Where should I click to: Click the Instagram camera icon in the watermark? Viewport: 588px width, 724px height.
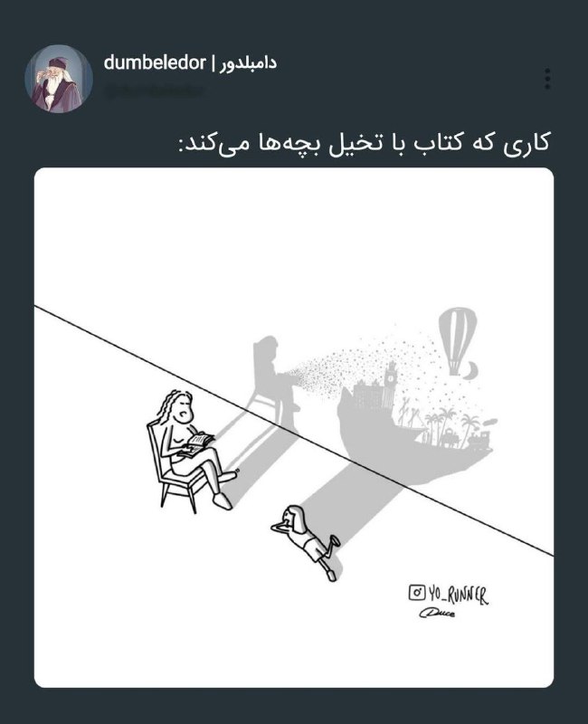[x=417, y=592]
